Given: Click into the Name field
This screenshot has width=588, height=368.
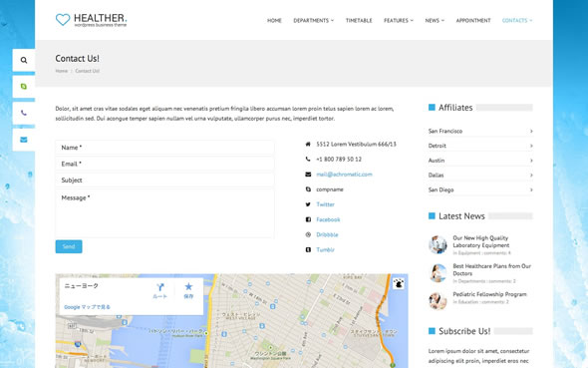Looking at the screenshot, I should 164,148.
